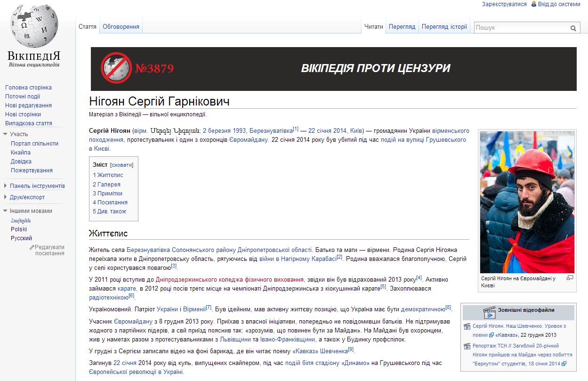Click footnote reference [9]
The height and width of the screenshot is (381, 588).
click(351, 349)
